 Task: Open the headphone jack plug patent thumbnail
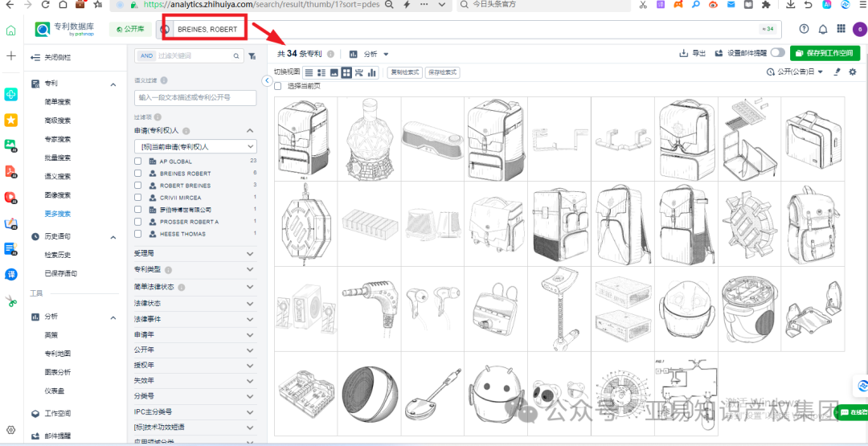pyautogui.click(x=369, y=309)
